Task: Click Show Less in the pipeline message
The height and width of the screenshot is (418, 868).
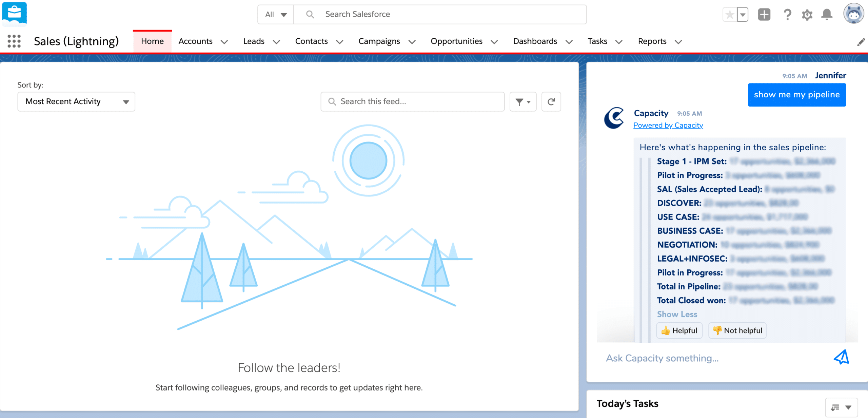Action: [677, 314]
